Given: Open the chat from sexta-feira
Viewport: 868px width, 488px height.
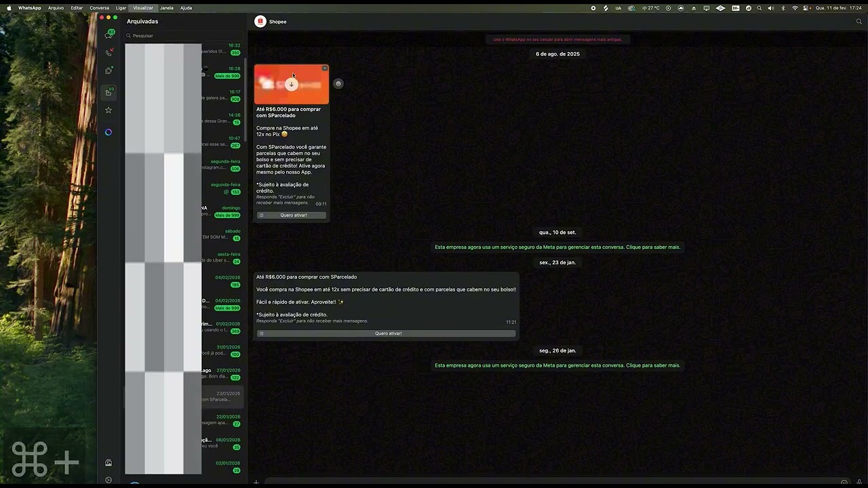Looking at the screenshot, I should click(x=184, y=258).
